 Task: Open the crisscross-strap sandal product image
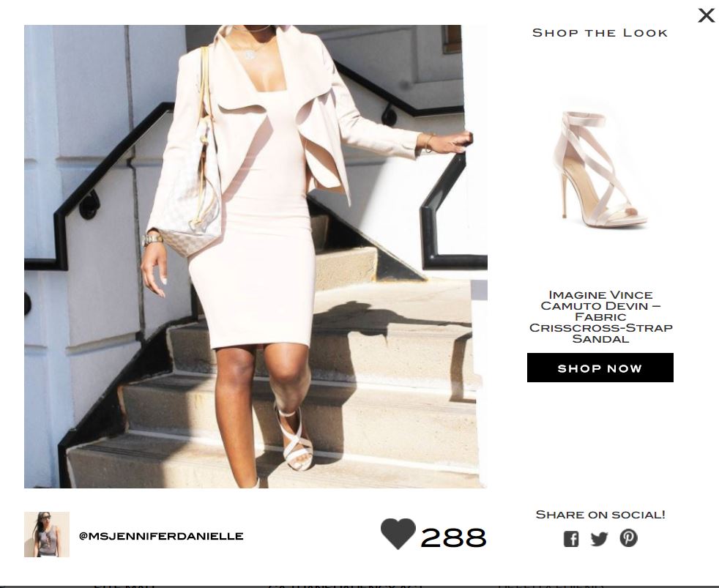pyautogui.click(x=600, y=169)
